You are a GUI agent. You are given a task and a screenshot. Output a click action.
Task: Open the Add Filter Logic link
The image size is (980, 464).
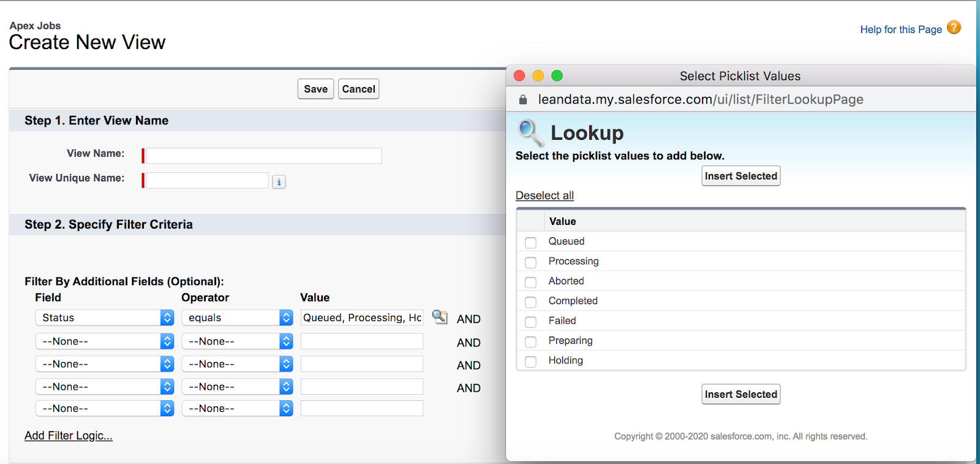pyautogui.click(x=69, y=436)
